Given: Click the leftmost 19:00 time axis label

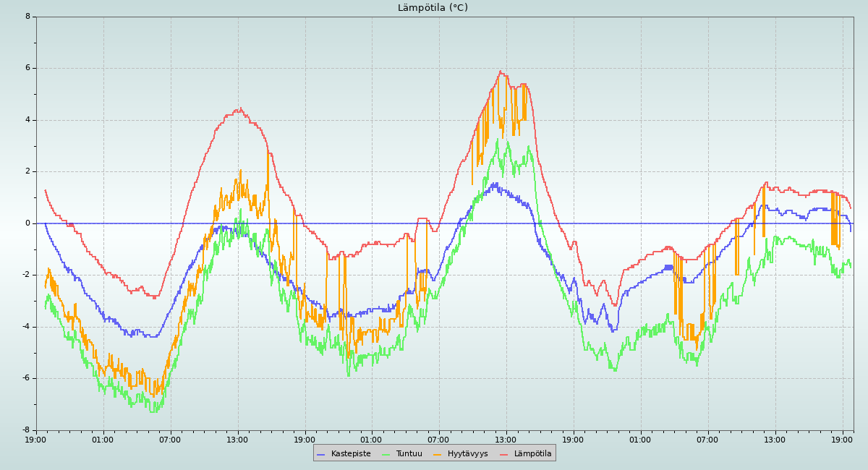Looking at the screenshot, I should [x=36, y=440].
